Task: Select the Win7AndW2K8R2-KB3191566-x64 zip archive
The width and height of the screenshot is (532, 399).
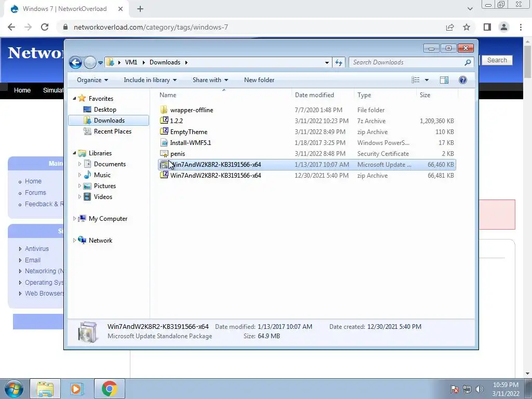Action: [307, 176]
